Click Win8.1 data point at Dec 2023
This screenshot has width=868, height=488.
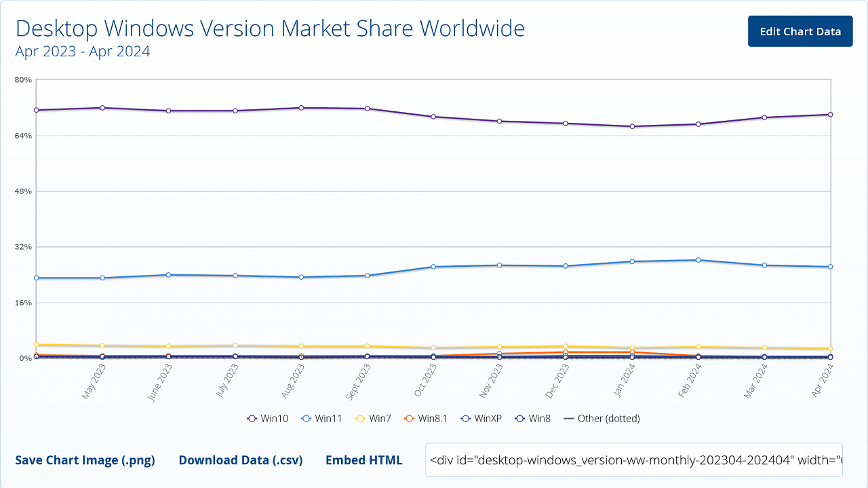566,352
